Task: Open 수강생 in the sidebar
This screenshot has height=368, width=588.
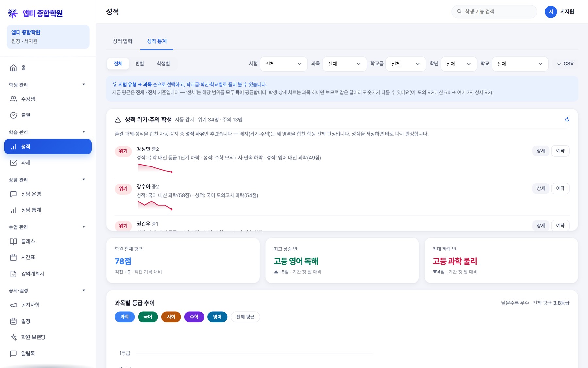Action: (48, 99)
